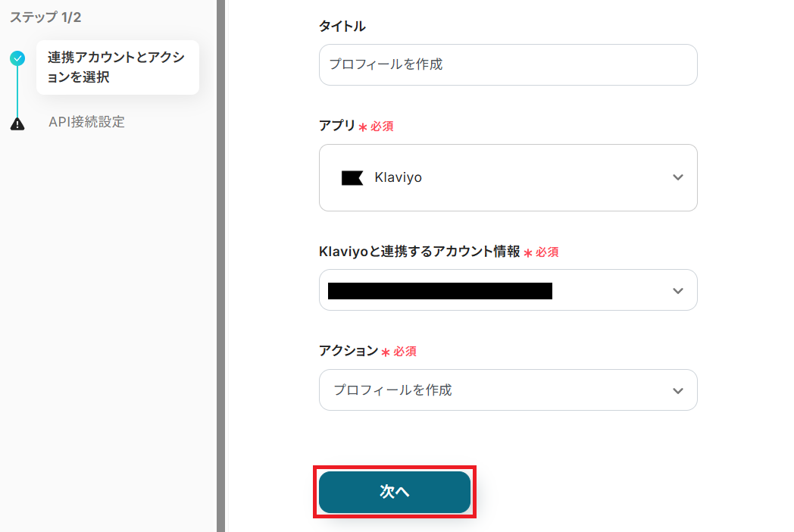Click the warning triangle beside API接続設定
The height and width of the screenshot is (532, 794).
(x=17, y=124)
